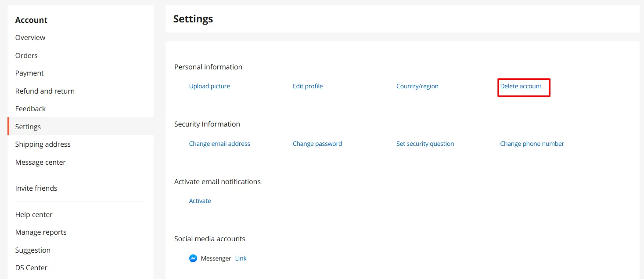Open Upload picture link
This screenshot has height=279, width=644.
[x=209, y=86]
